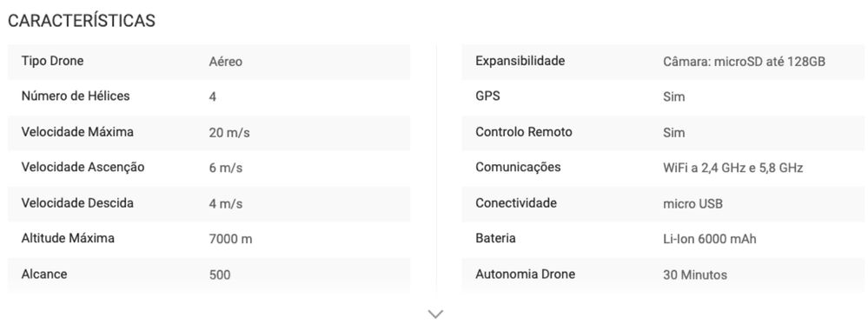Image resolution: width=868 pixels, height=331 pixels.
Task: Select the Expansibilidade label
Action: click(520, 61)
